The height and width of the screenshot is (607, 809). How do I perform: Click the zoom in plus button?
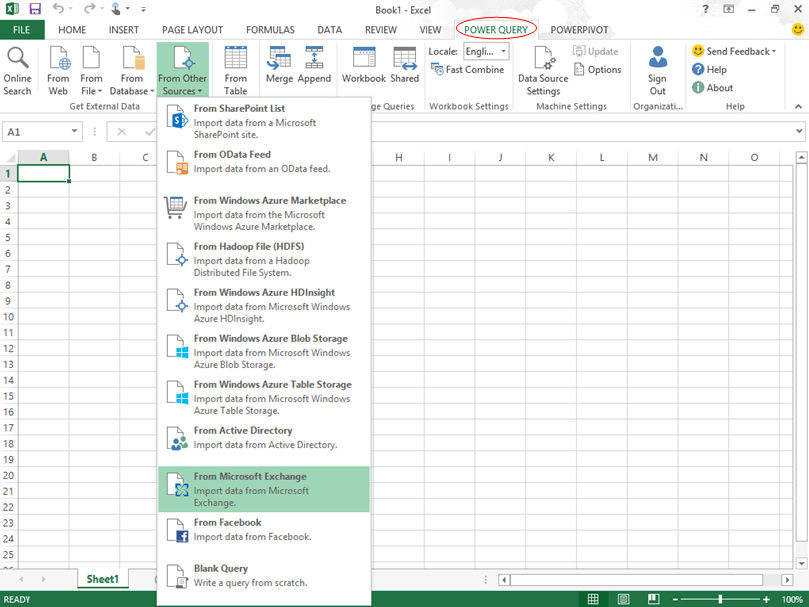(x=766, y=599)
